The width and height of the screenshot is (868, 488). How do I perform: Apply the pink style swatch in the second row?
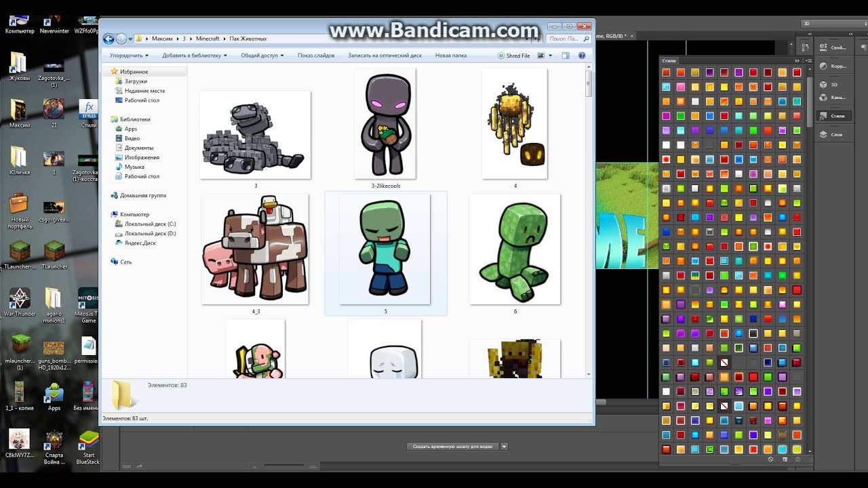(x=681, y=87)
